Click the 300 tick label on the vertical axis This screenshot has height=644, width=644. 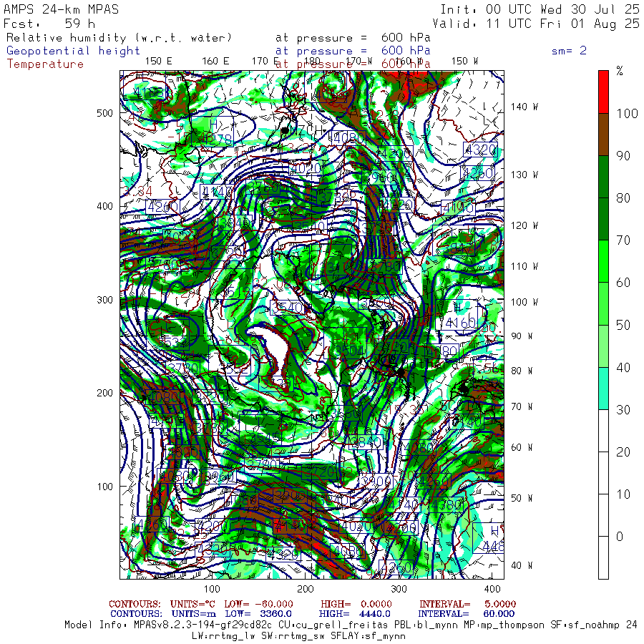coord(104,300)
